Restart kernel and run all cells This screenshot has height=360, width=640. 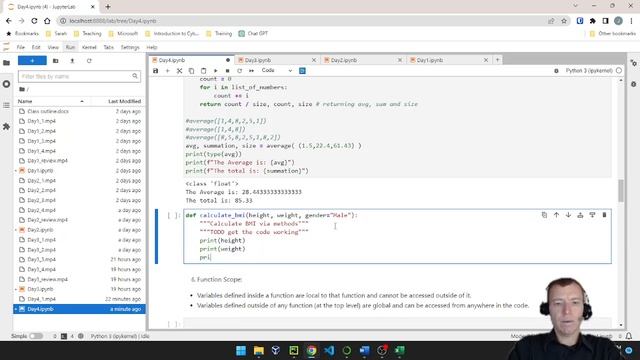click(251, 71)
